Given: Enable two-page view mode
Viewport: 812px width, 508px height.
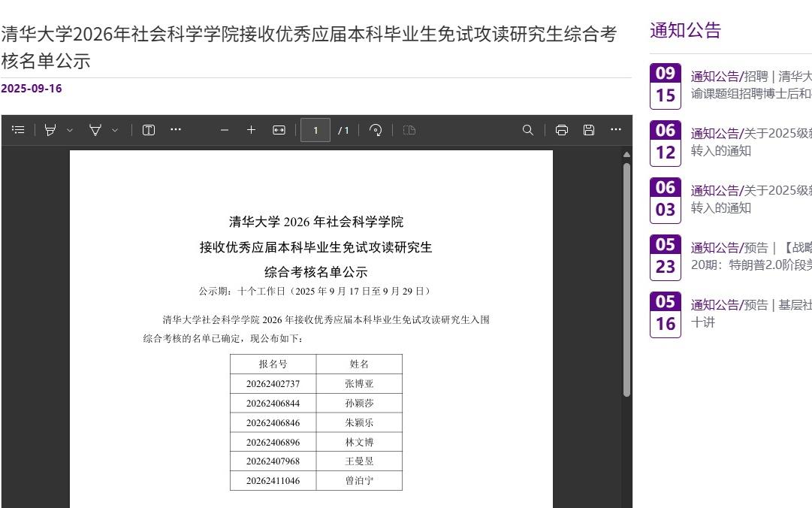Looking at the screenshot, I should click(409, 130).
